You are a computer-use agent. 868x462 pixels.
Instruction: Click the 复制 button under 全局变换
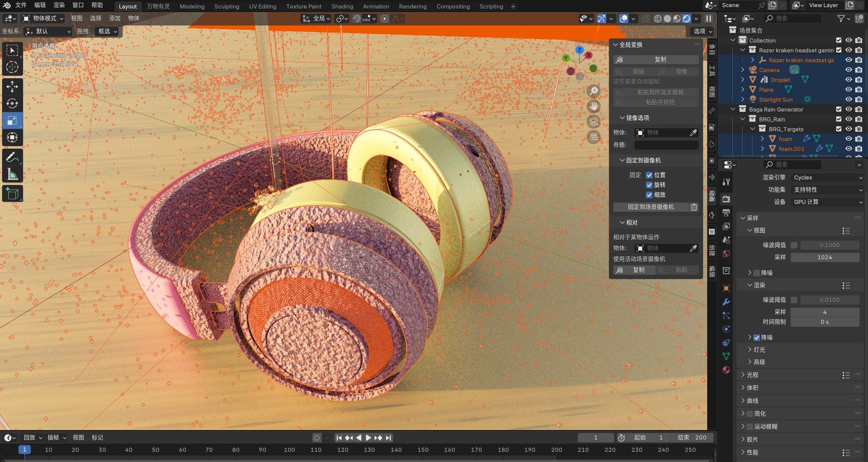[x=656, y=59]
